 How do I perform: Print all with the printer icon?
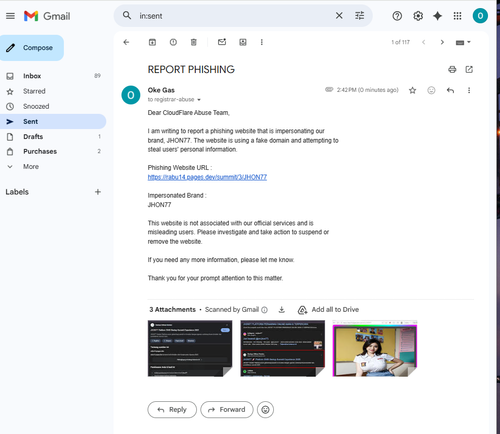452,69
